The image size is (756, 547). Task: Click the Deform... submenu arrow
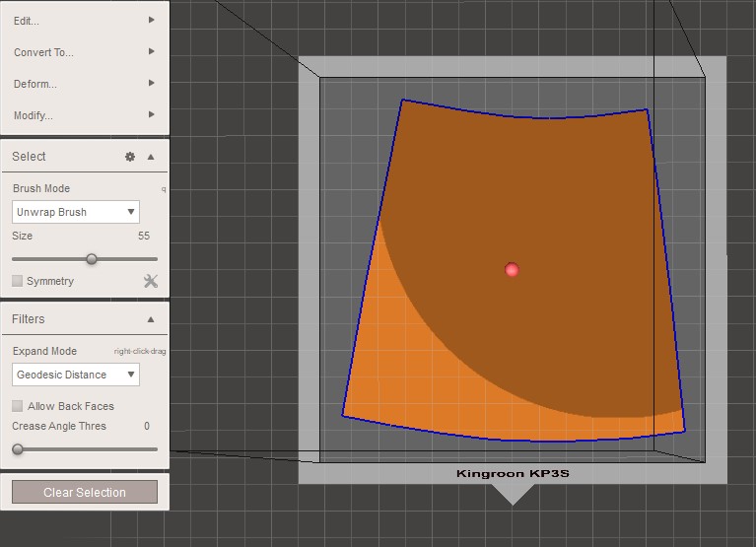click(152, 83)
